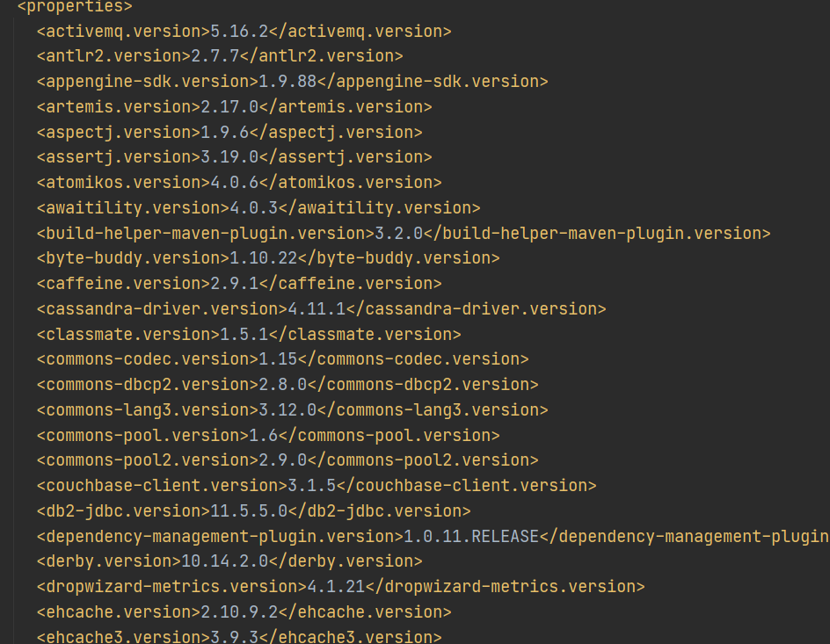This screenshot has height=644, width=830.
Task: Place cursor on aspectj version 1.9.6
Action: point(224,133)
